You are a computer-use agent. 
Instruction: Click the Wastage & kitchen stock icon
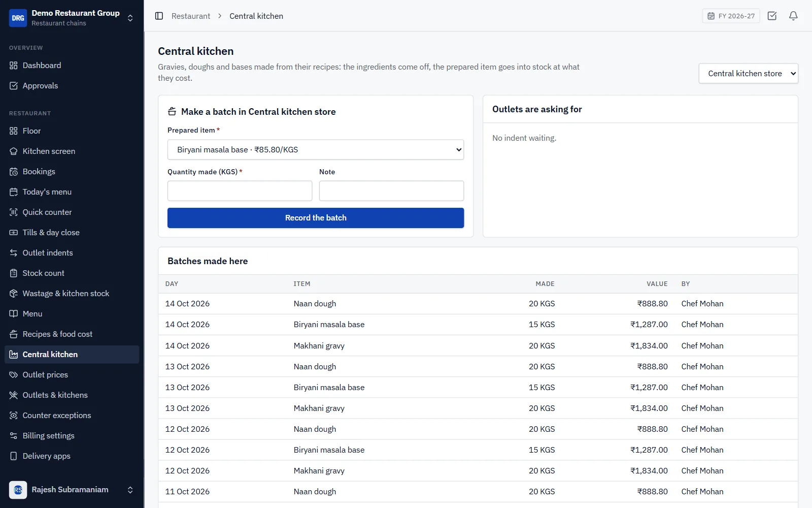click(14, 293)
